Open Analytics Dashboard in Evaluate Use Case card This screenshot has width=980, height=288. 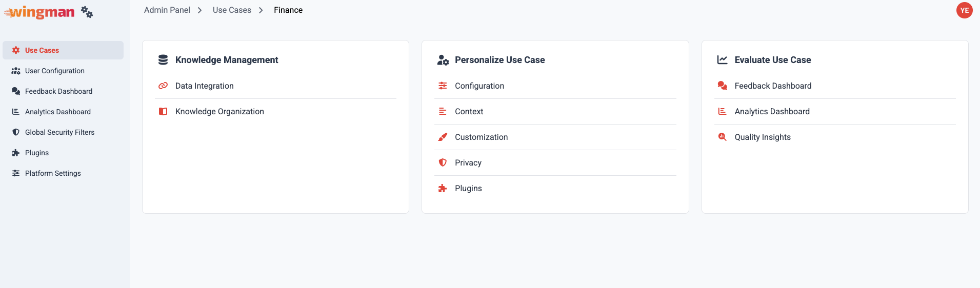(772, 111)
